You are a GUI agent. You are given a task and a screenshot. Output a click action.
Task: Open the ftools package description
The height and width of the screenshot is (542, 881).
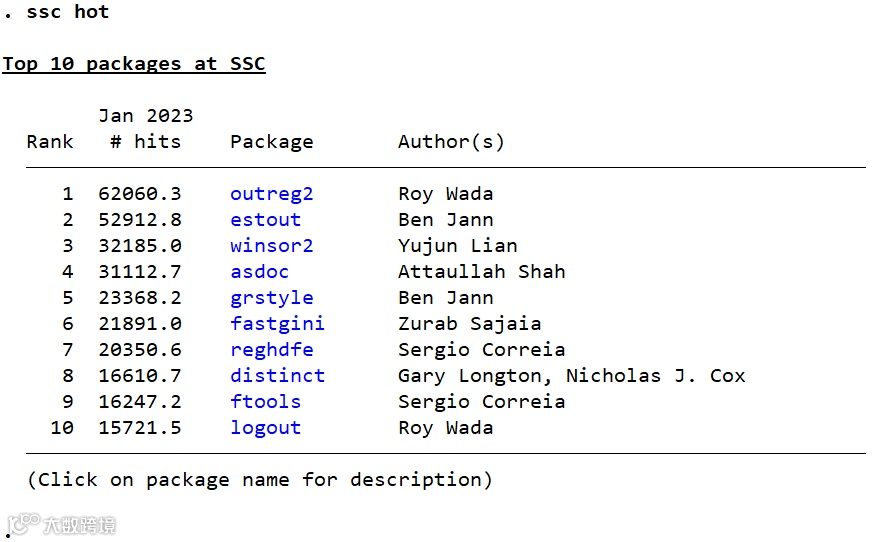point(265,402)
